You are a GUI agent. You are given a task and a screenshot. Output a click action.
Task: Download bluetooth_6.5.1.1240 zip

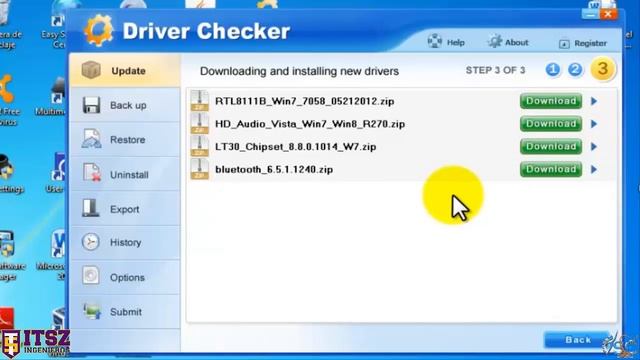click(551, 169)
